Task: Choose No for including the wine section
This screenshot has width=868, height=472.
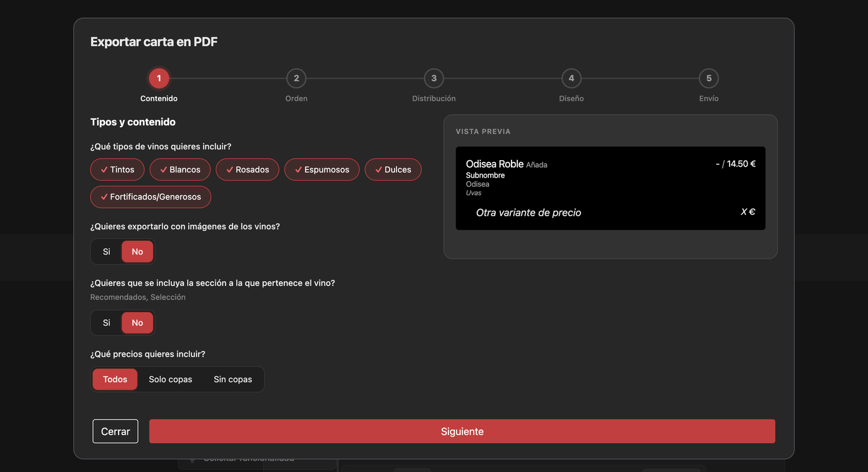Action: tap(137, 323)
